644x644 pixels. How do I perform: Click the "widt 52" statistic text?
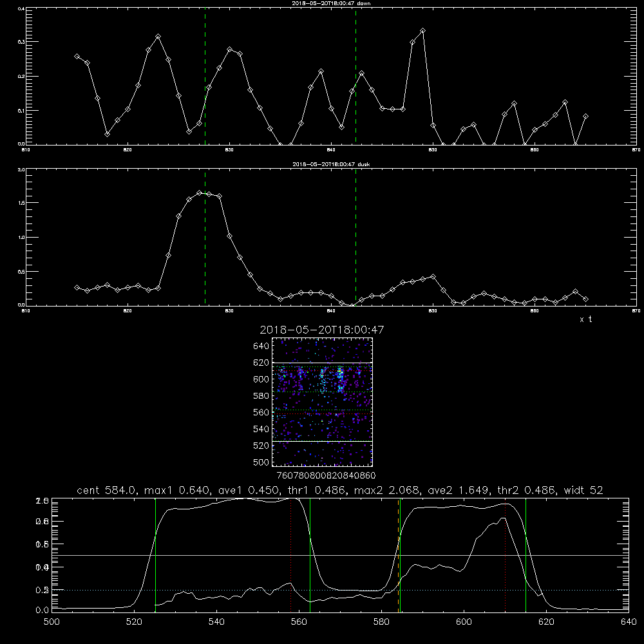583,490
